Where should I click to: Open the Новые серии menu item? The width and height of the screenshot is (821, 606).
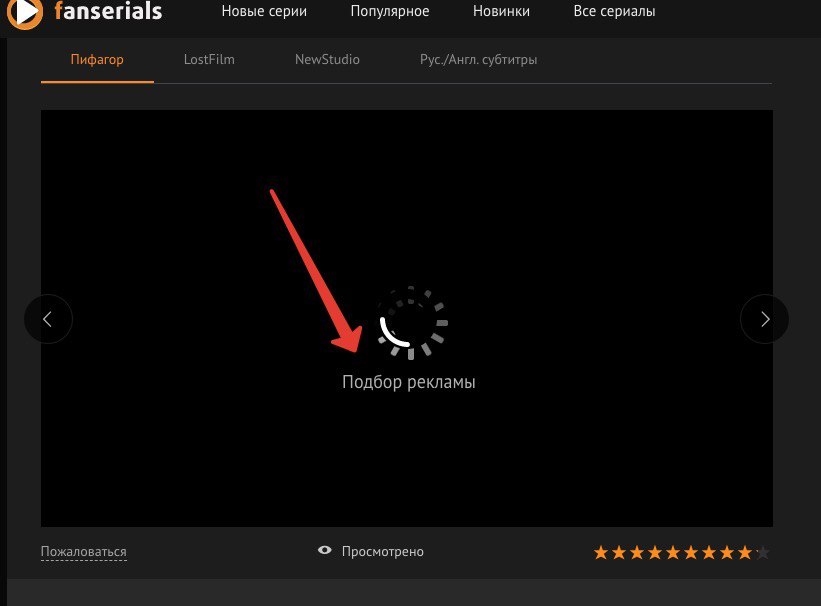264,11
